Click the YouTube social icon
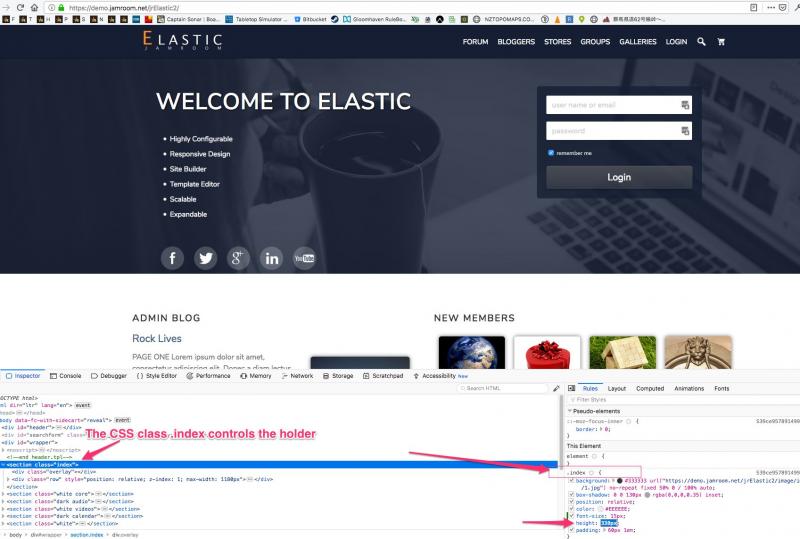800x539 pixels. [304, 258]
